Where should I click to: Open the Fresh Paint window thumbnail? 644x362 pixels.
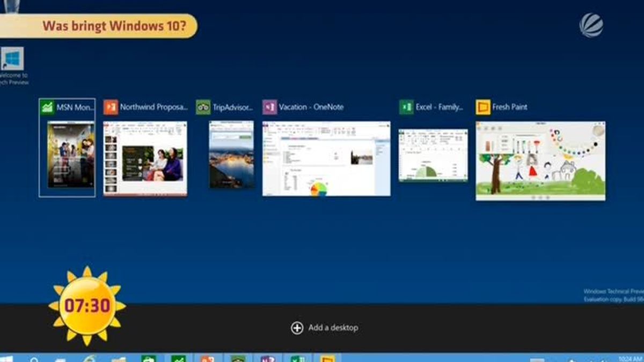(540, 161)
